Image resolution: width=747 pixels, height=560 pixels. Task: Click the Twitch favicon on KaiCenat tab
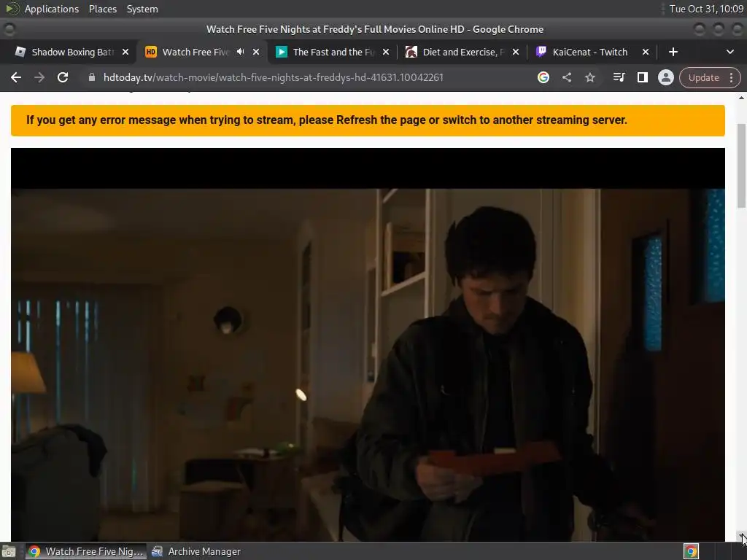click(x=541, y=52)
